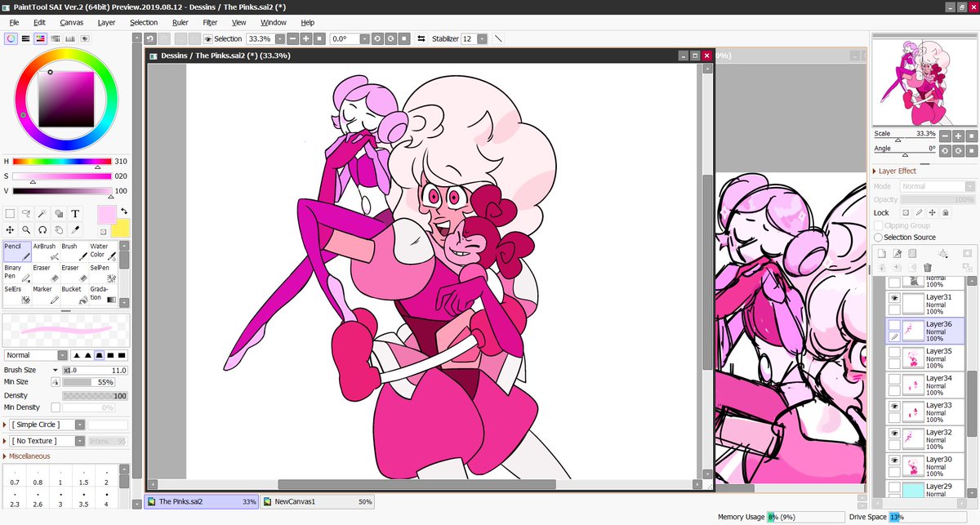Image resolution: width=980 pixels, height=525 pixels.
Task: Select the Text tool
Action: (x=75, y=213)
